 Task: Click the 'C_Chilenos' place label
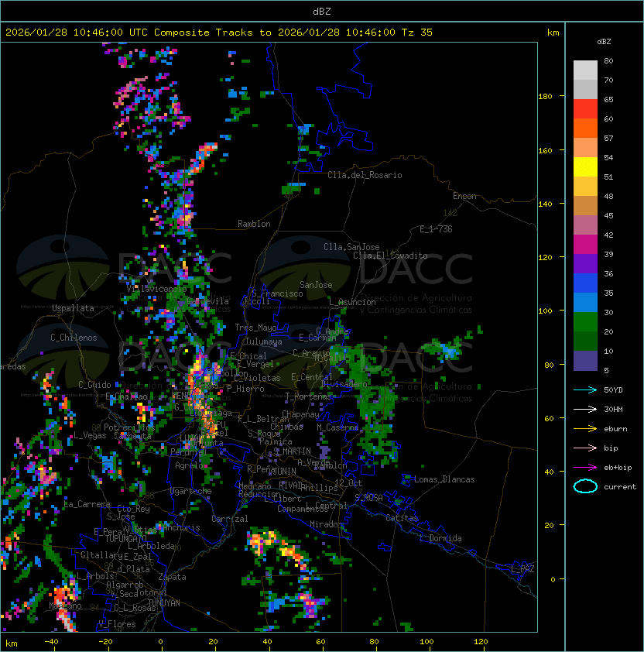click(x=74, y=338)
